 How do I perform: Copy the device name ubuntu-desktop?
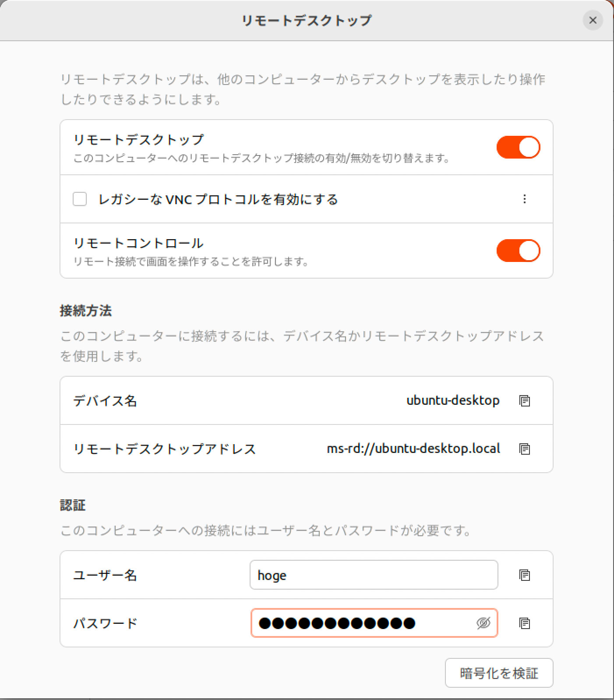pos(524,400)
